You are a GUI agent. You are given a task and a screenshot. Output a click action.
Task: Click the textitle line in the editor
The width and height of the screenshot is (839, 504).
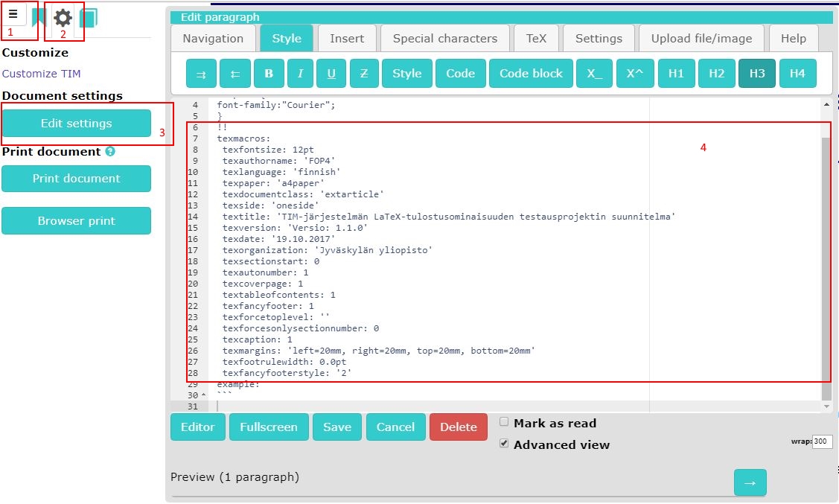tap(448, 217)
